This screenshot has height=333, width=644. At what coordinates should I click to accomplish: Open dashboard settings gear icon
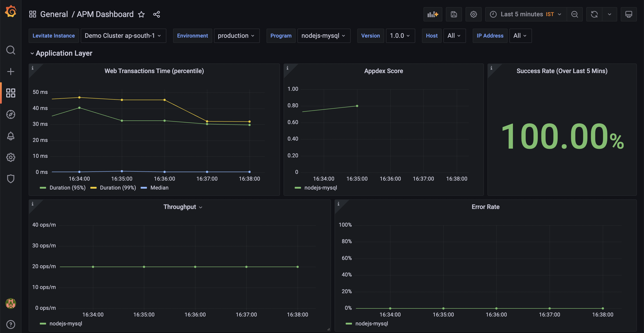473,14
